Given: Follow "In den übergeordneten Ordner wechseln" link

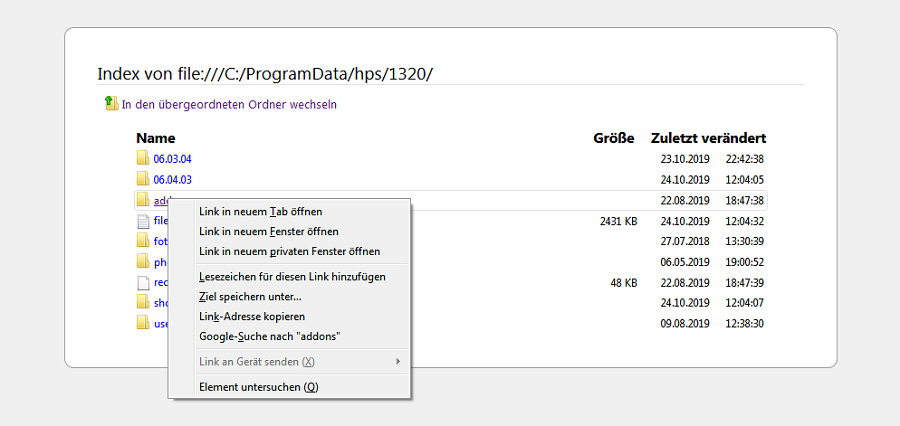Looking at the screenshot, I should tap(229, 104).
